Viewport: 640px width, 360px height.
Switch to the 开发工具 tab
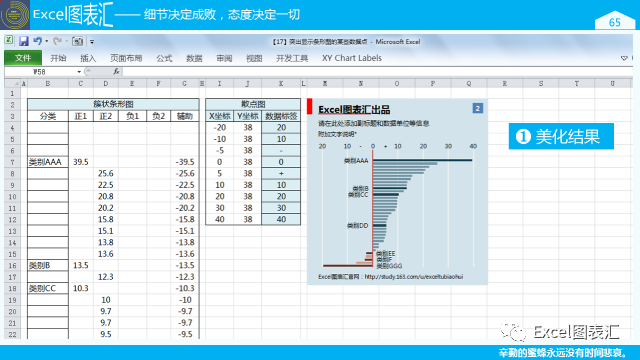[x=292, y=58]
